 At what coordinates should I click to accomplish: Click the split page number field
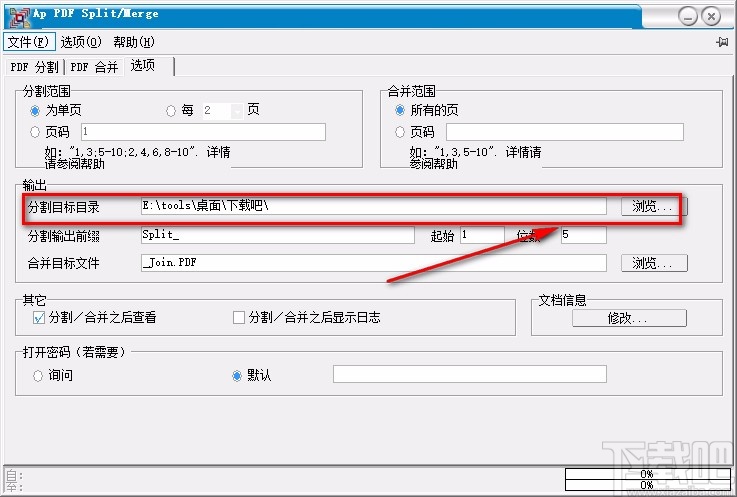(203, 132)
